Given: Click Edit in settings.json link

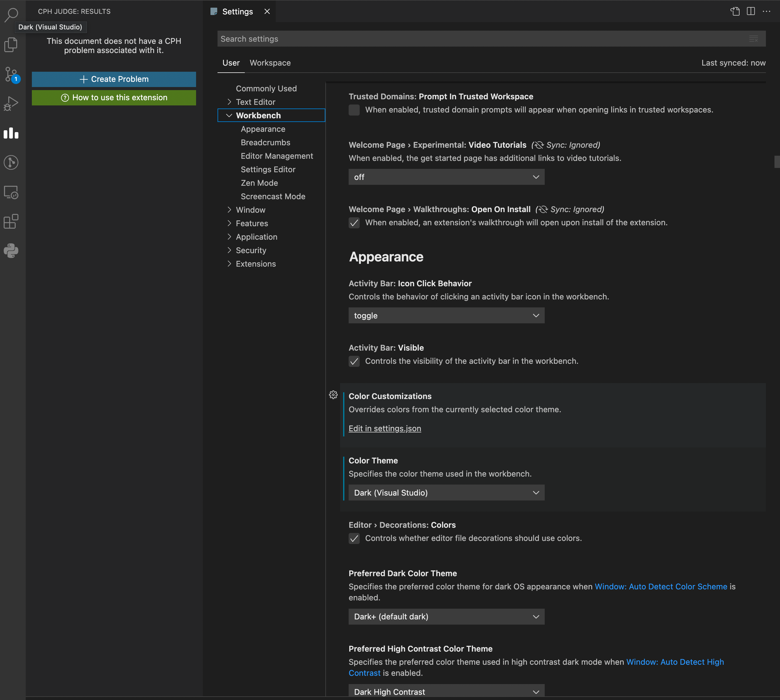Looking at the screenshot, I should tap(384, 428).
